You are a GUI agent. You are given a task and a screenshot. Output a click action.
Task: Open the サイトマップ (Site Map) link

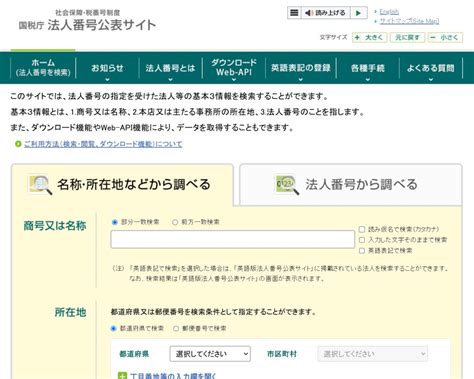tap(409, 21)
